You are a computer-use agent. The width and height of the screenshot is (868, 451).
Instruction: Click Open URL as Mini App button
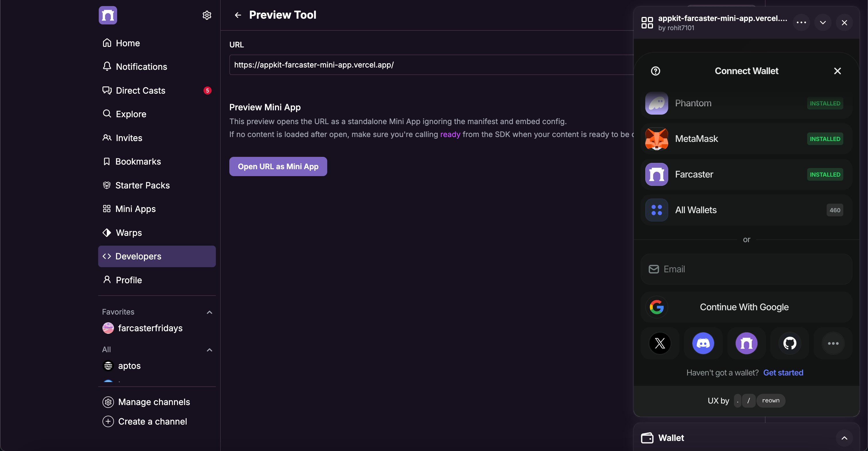[x=278, y=166]
